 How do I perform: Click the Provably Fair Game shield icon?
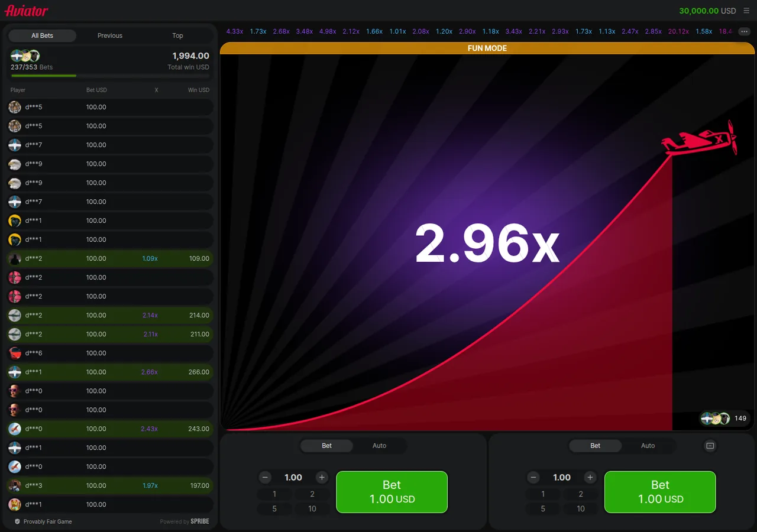17,521
